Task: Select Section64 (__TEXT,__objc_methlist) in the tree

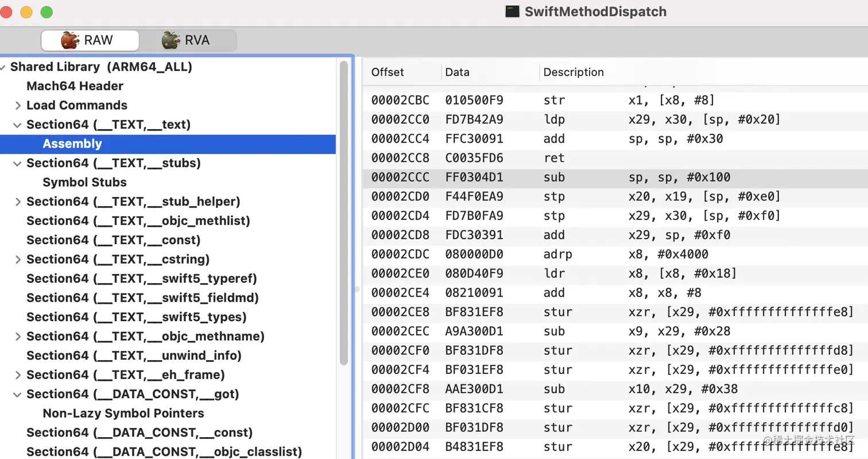Action: tap(138, 221)
